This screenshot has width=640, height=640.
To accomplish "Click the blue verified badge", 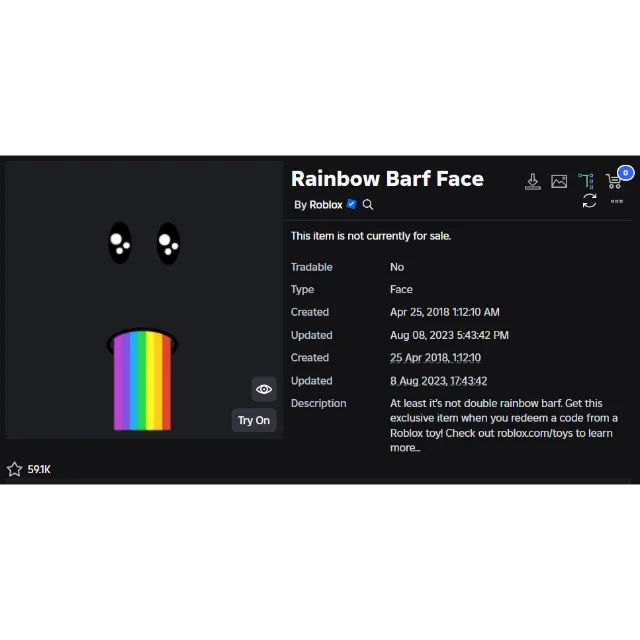I will pyautogui.click(x=351, y=204).
